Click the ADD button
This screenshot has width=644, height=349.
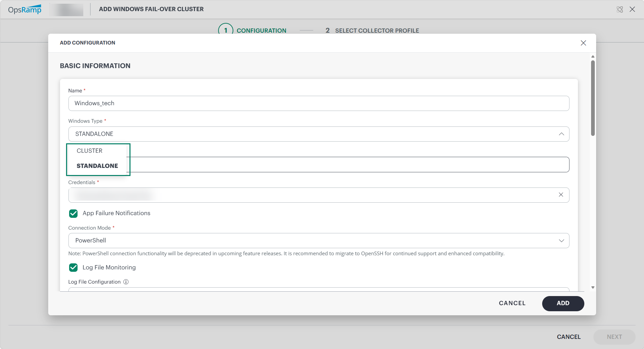point(563,303)
